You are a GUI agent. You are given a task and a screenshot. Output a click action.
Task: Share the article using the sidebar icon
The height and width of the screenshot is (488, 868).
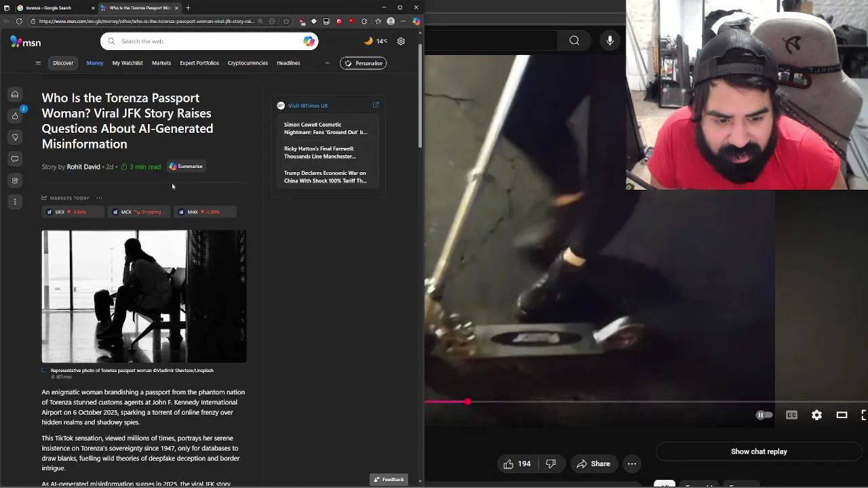click(15, 180)
